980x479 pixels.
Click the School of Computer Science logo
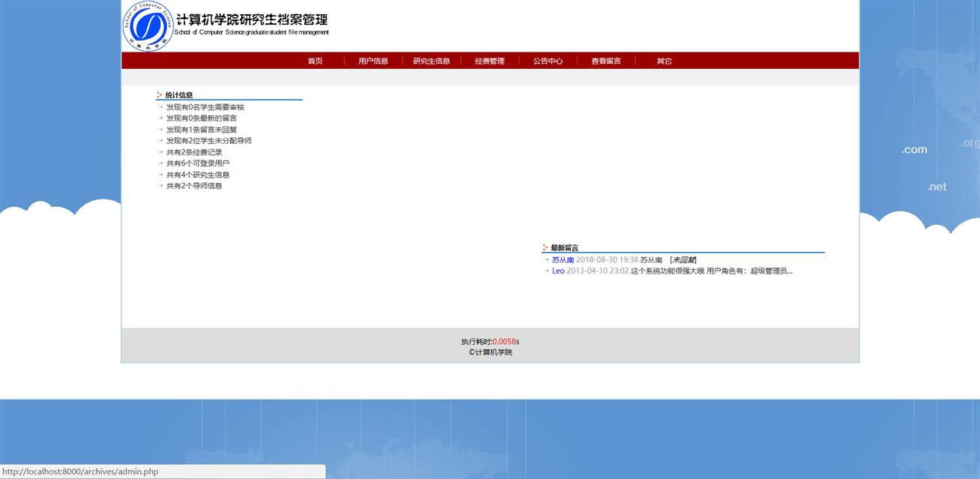[x=148, y=26]
